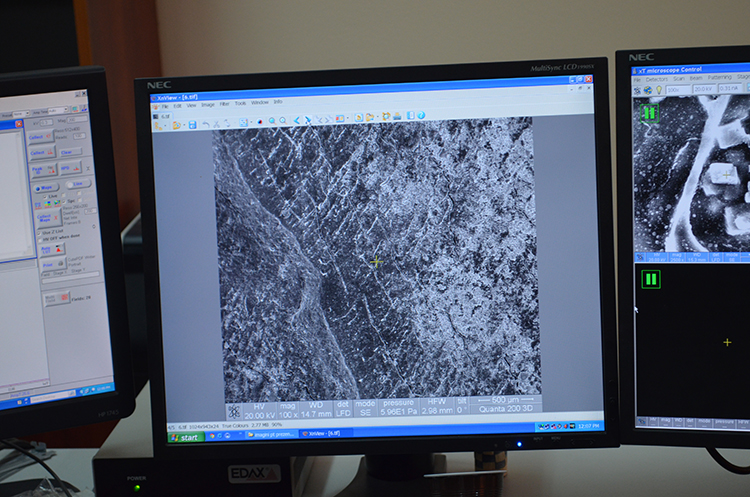Open the Scan menu in xT microscope Control
The image size is (750, 497).
pos(679,79)
